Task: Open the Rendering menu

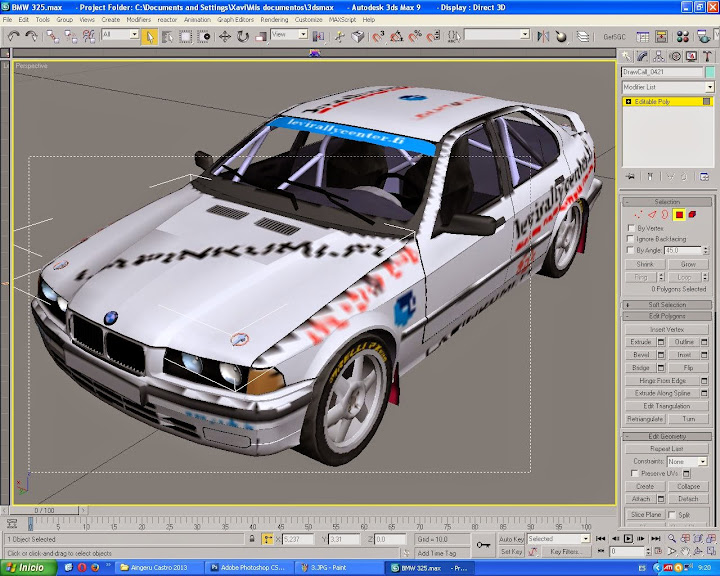Action: 274,20
